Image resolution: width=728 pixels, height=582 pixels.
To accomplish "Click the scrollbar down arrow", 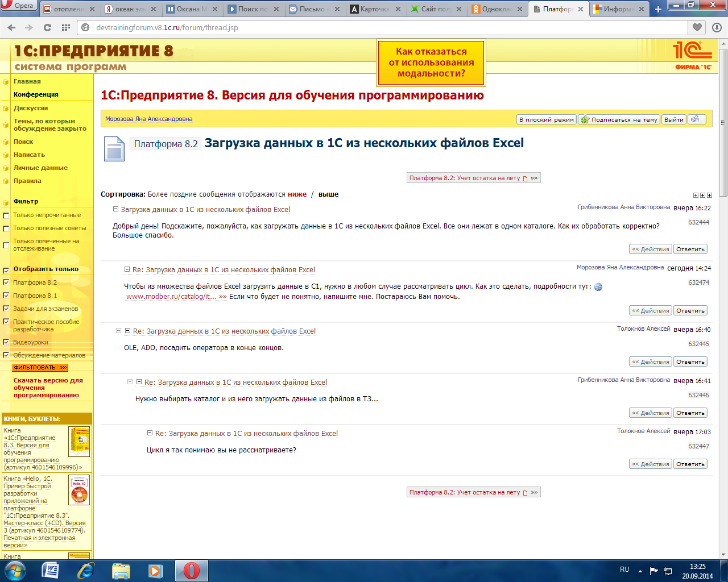I will (723, 555).
